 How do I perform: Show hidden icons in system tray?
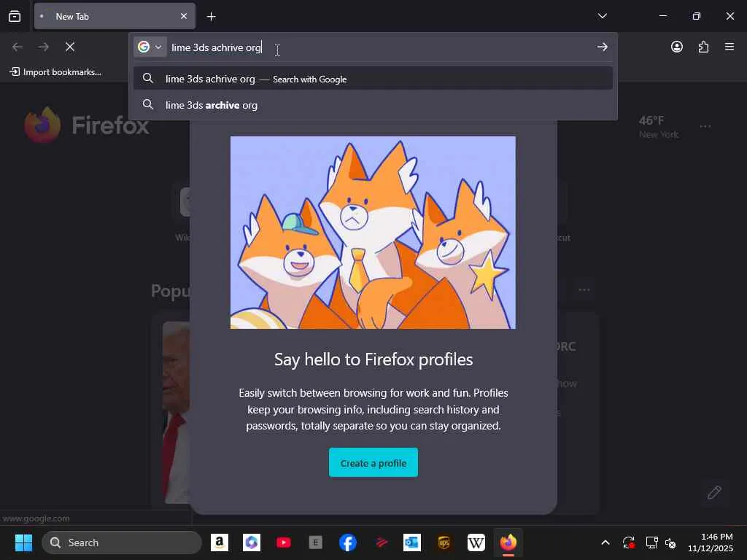pos(605,542)
